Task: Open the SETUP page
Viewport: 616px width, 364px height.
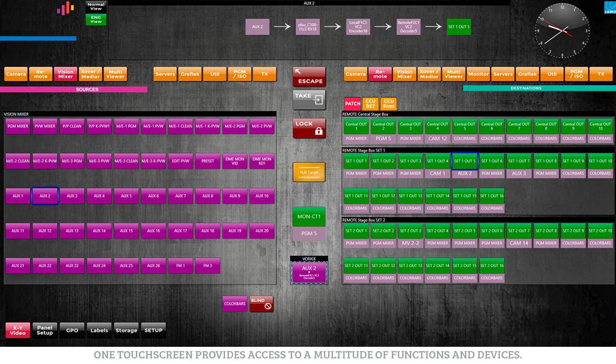Action: (153, 330)
